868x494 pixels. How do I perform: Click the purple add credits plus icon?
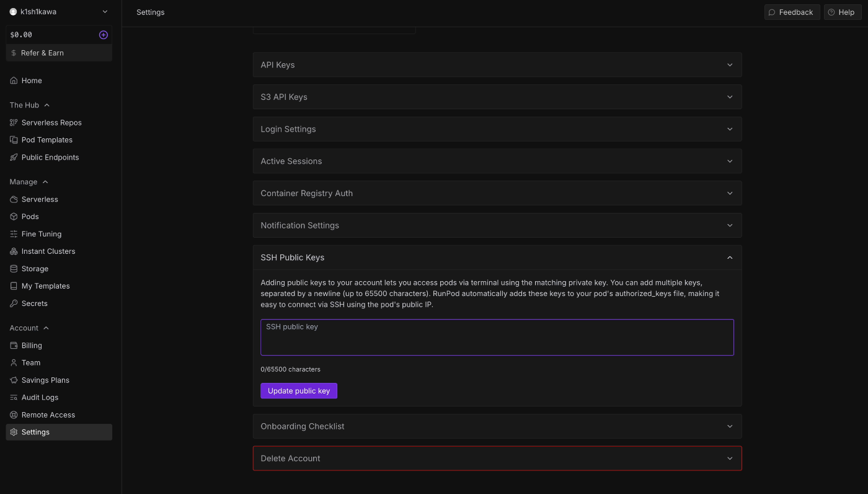[x=104, y=35]
